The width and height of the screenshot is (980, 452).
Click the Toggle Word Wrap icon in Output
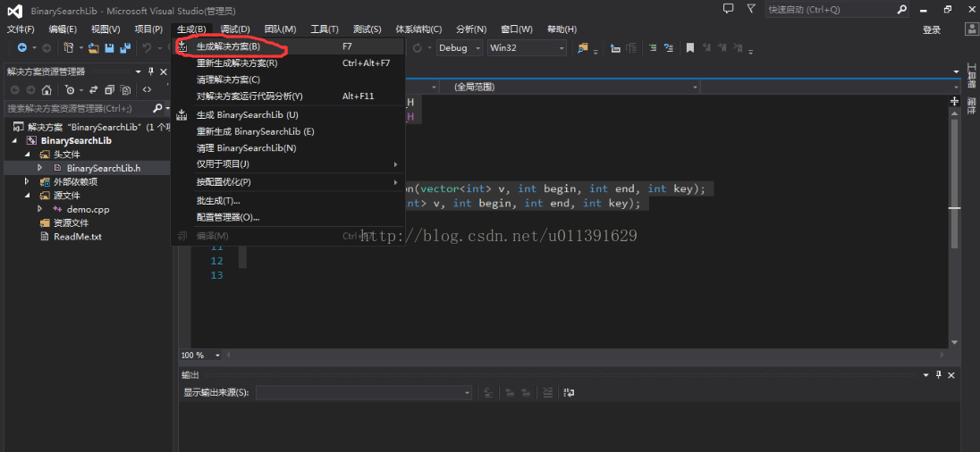tap(569, 393)
